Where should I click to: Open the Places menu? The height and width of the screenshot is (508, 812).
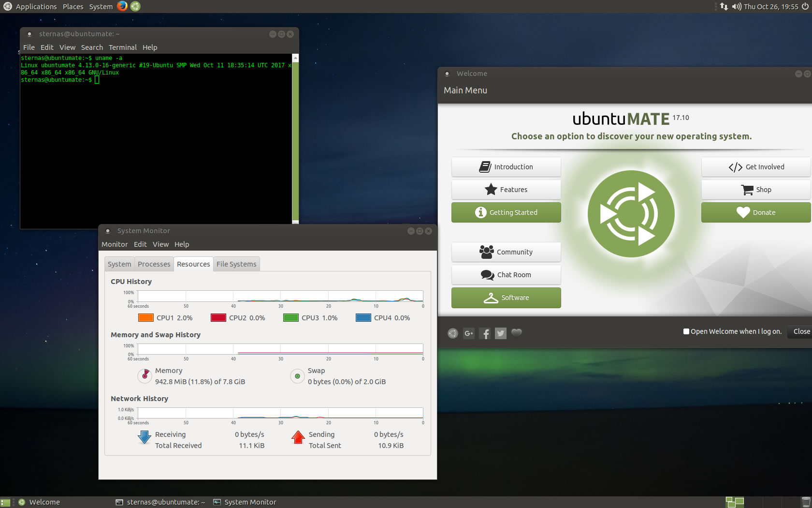73,6
